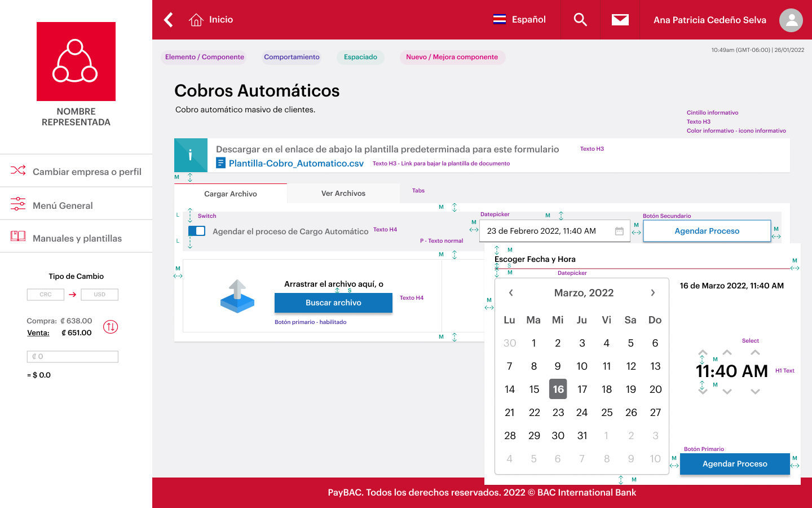Switch to the Ver Archivos tab

(343, 193)
